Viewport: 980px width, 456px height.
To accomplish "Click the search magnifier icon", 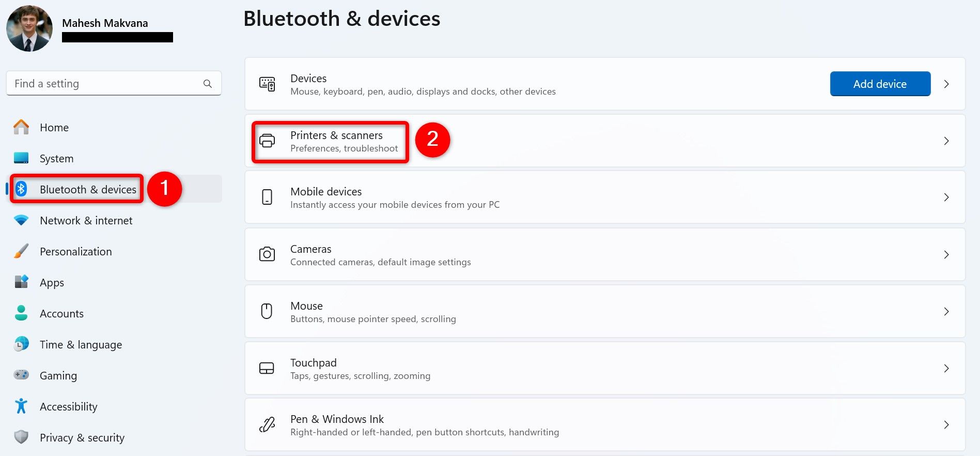I will (x=208, y=84).
